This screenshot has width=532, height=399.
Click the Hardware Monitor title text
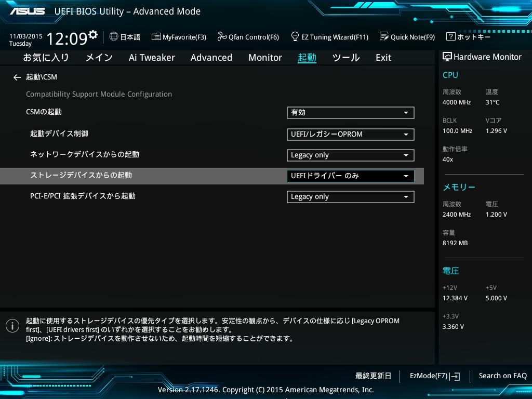click(x=487, y=57)
